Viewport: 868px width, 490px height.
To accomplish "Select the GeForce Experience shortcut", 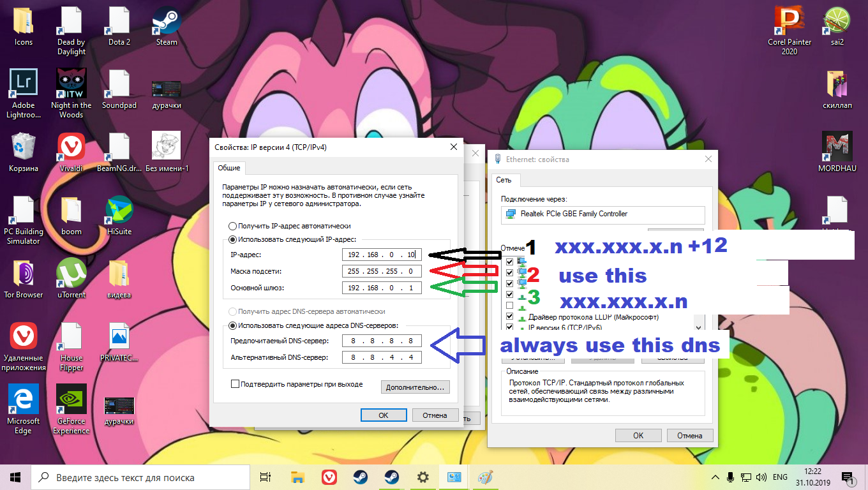I will (x=71, y=410).
